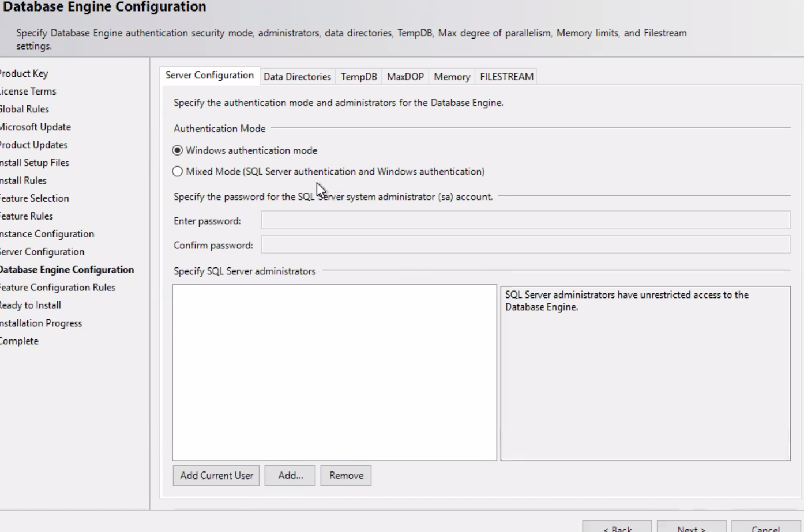Image resolution: width=804 pixels, height=532 pixels.
Task: Select the Windows authentication mode radio button
Action: (x=178, y=150)
